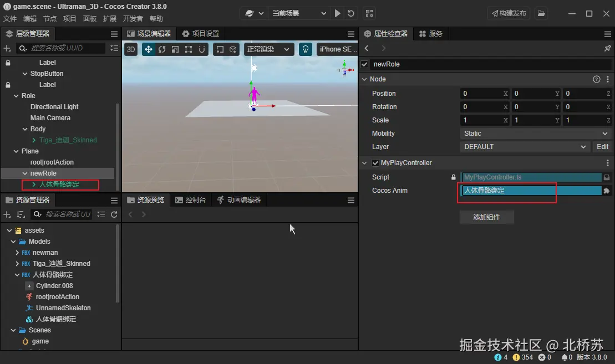Screen dimensions: 615x364
Task: Toggle hierarchy collapse-all list icon
Action: point(114,48)
